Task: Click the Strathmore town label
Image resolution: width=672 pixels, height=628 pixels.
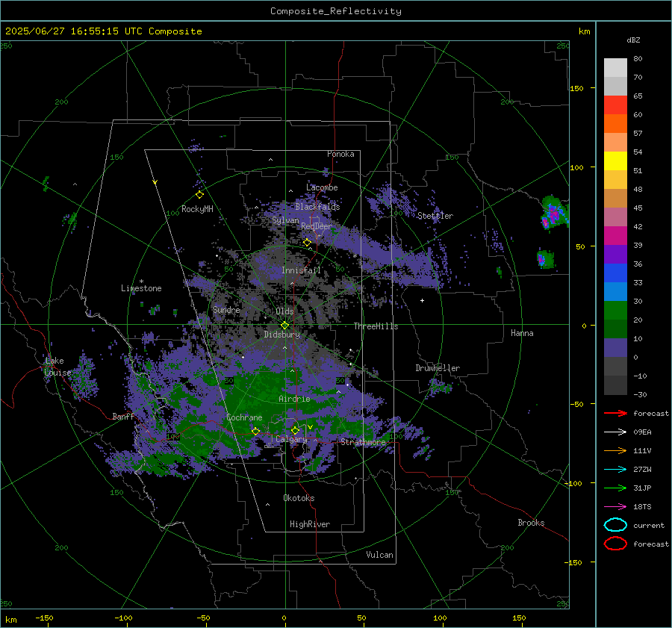Action: point(363,442)
